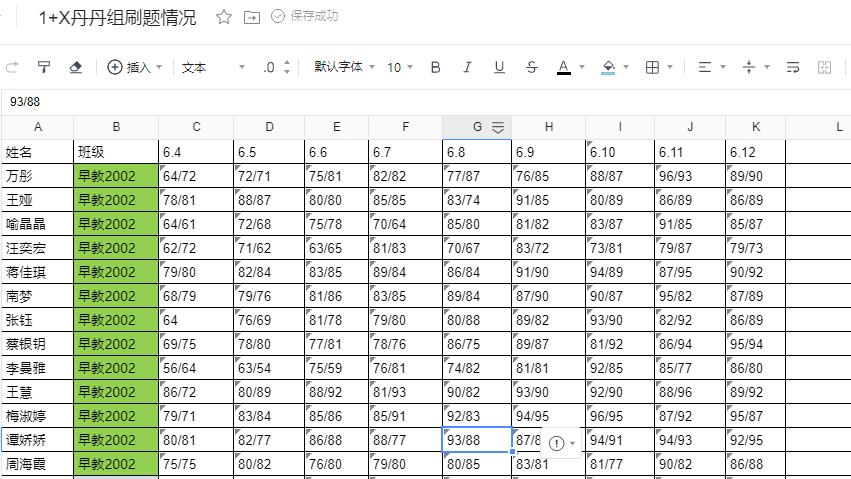
Task: Toggle strikethrough formatting
Action: [531, 67]
